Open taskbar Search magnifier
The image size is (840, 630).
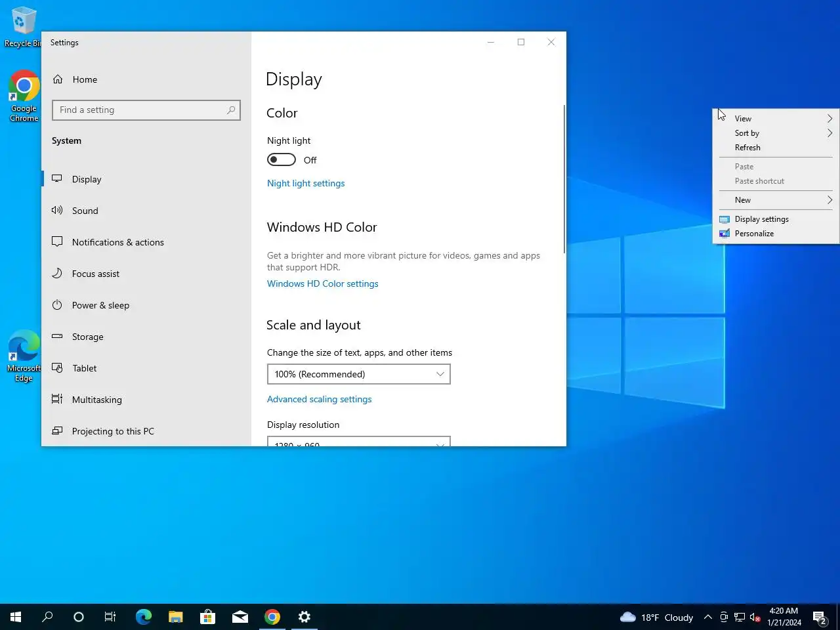[47, 617]
